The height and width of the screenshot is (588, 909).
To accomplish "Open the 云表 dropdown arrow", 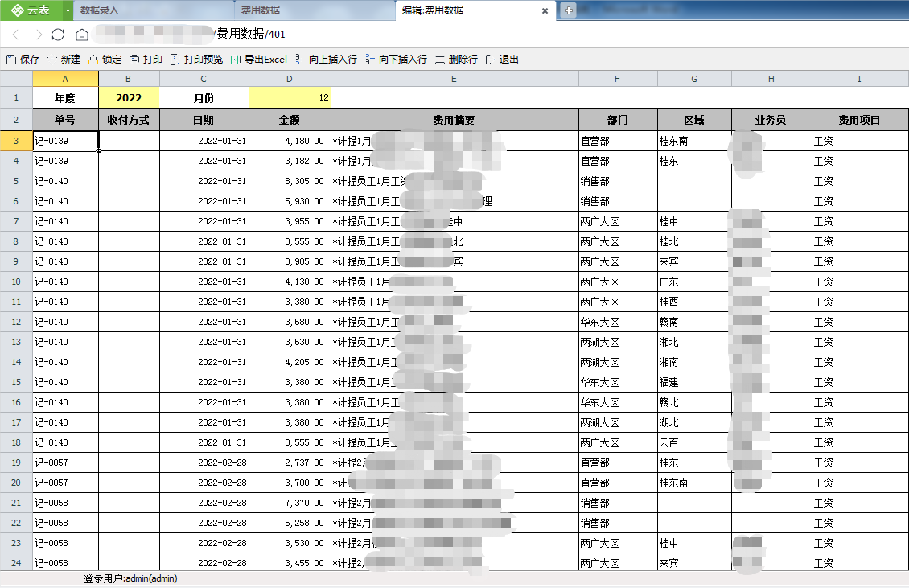I will pyautogui.click(x=68, y=10).
